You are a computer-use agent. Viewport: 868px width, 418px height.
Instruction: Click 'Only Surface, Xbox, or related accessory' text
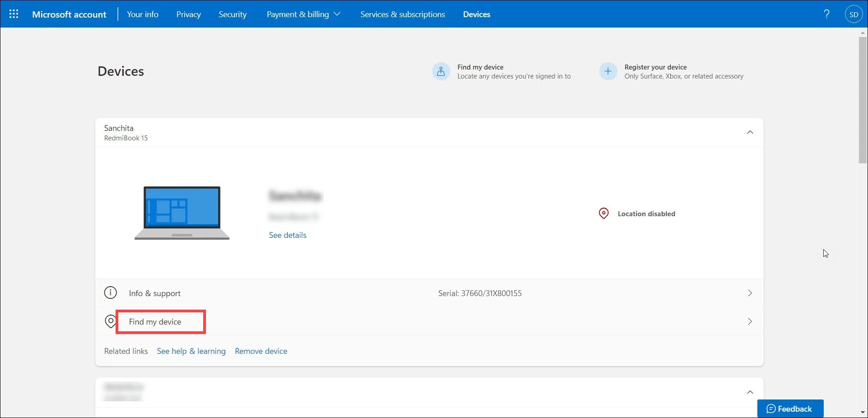coord(684,76)
